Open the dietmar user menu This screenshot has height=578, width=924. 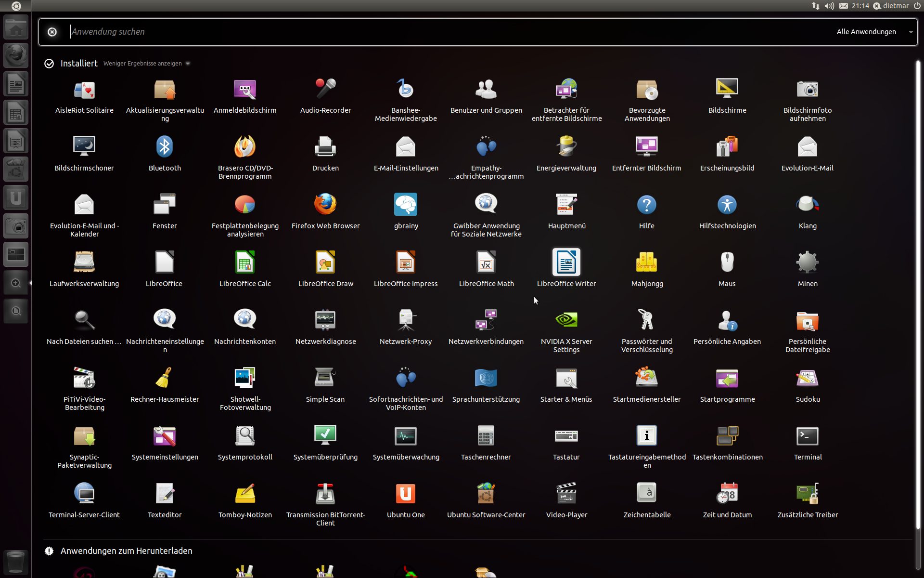pyautogui.click(x=891, y=6)
